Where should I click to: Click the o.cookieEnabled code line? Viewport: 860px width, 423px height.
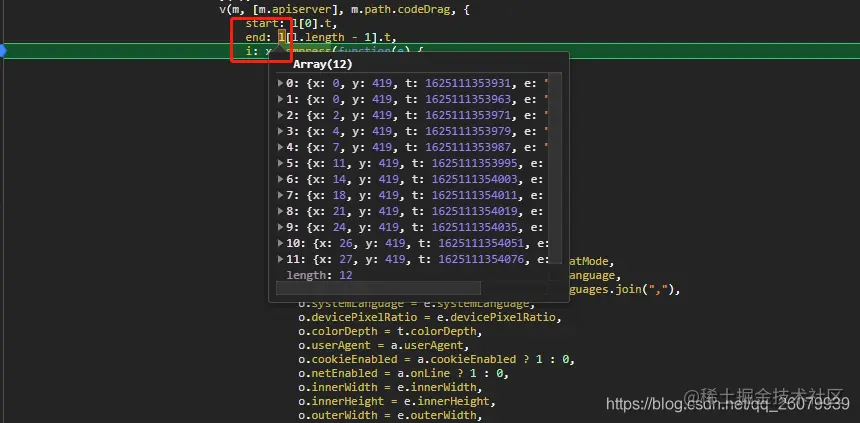(437, 359)
